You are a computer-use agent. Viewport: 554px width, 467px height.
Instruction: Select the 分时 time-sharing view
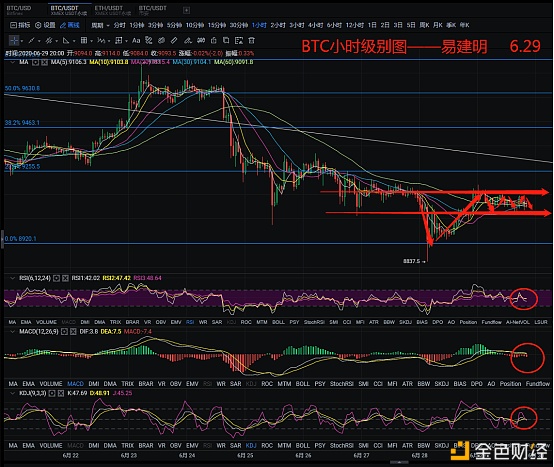(x=119, y=25)
